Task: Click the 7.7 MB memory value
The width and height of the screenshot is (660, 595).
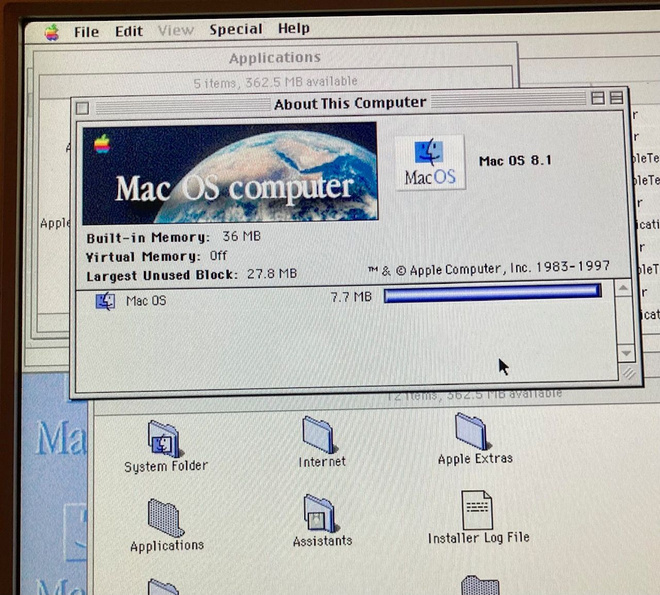Action: (351, 297)
